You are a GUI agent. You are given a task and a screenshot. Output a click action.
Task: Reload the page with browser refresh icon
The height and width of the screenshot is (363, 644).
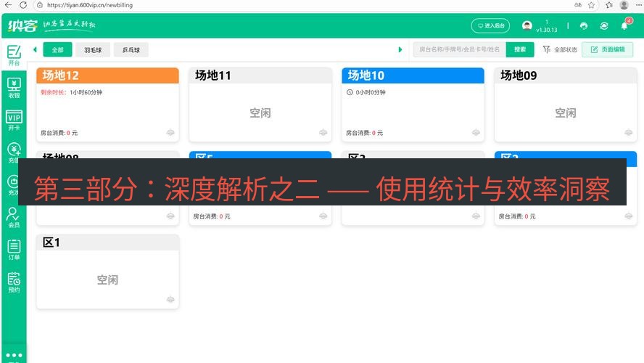[23, 5]
